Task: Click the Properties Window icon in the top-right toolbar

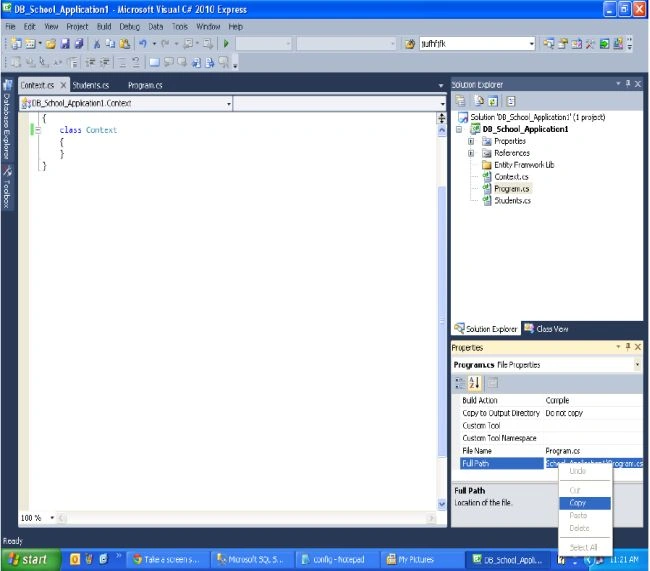Action: (x=563, y=44)
